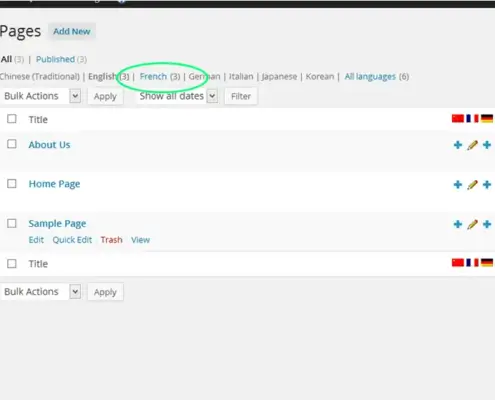This screenshot has height=400, width=495.
Task: Add German translation for About Us
Action: pos(487,145)
